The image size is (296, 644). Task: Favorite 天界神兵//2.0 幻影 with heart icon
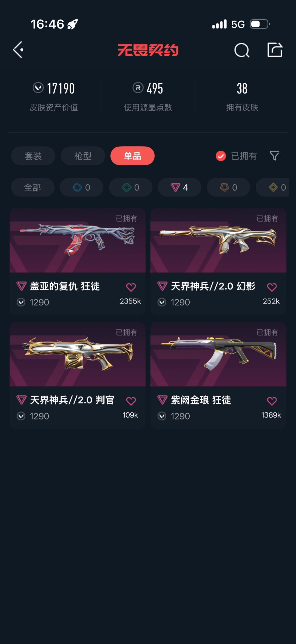click(272, 287)
